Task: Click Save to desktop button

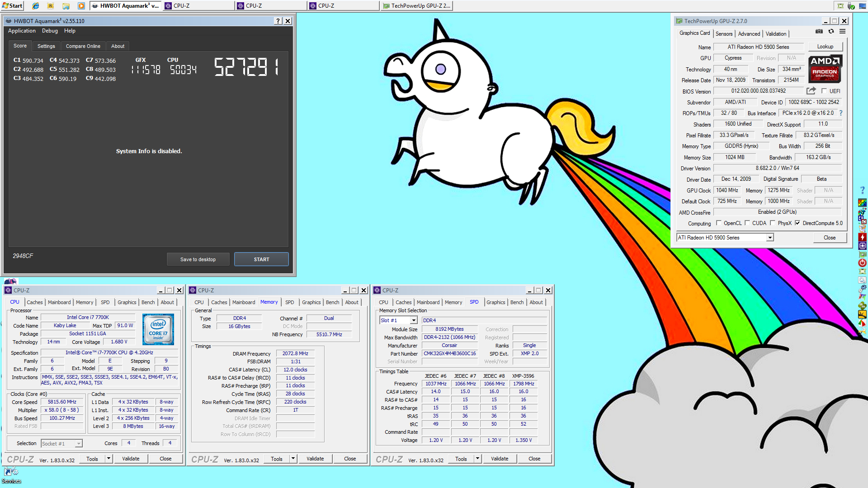Action: 198,259
